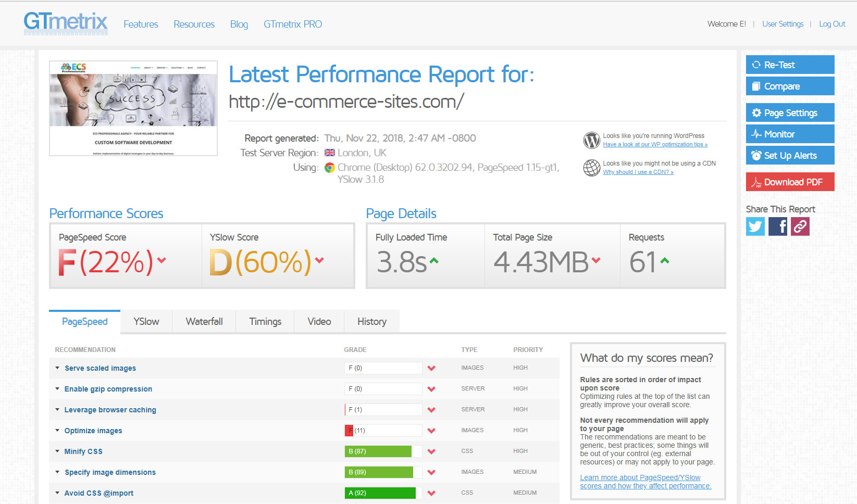The image size is (857, 504).
Task: Click green arrow beside Requests count
Action: point(664,260)
